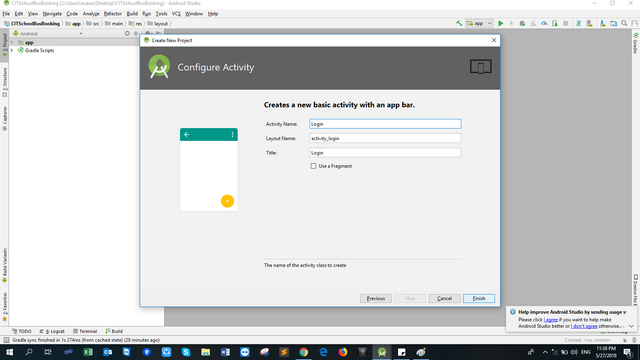Click the Word taskbar icon
This screenshot has height=360, width=640.
pos(225,352)
